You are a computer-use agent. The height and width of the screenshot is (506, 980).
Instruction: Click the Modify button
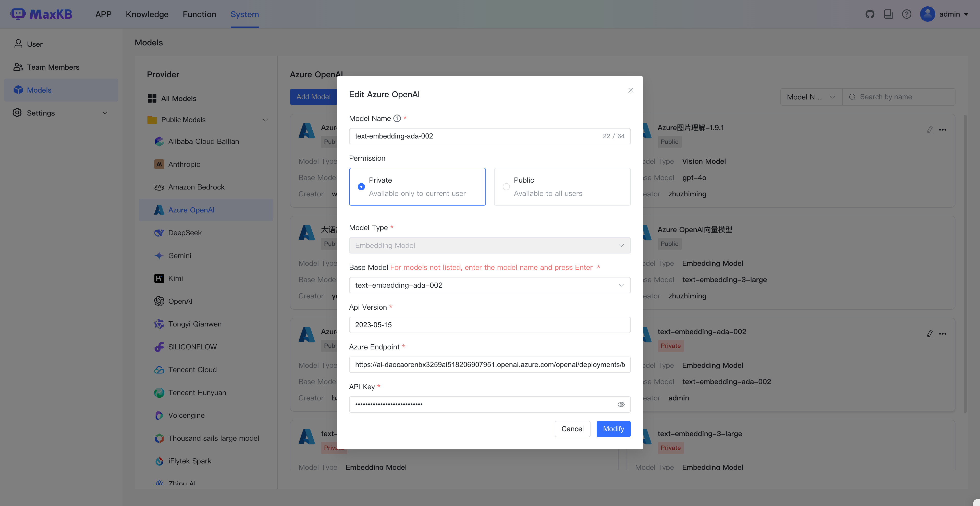click(x=613, y=429)
